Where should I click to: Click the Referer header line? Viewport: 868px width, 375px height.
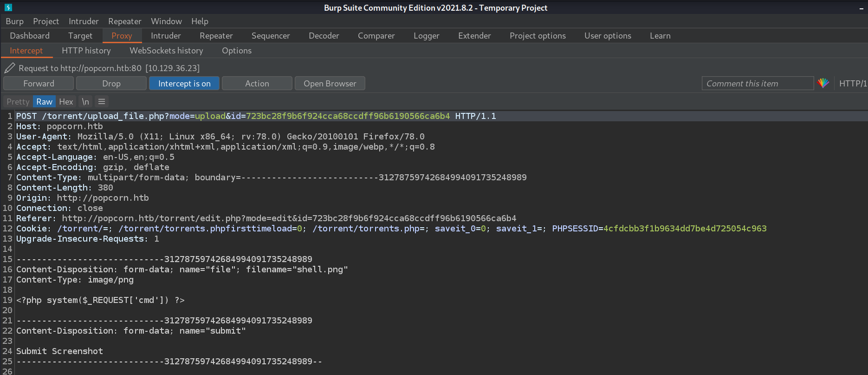click(266, 218)
